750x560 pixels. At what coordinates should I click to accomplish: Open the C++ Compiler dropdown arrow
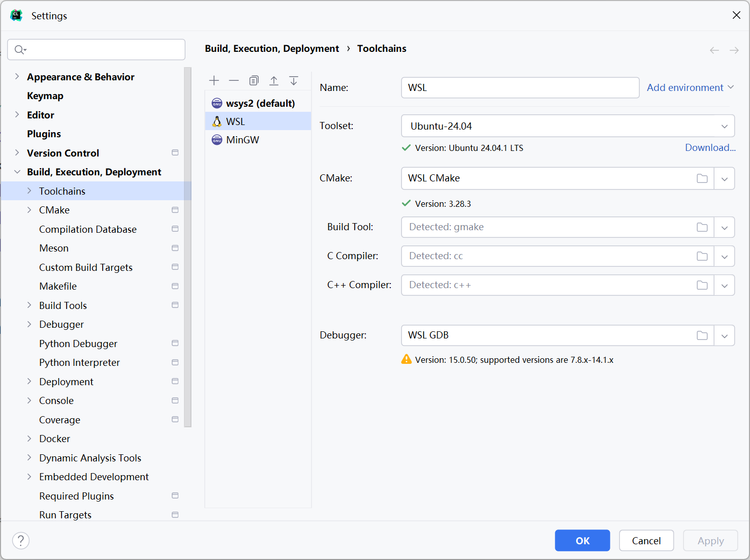pos(725,285)
